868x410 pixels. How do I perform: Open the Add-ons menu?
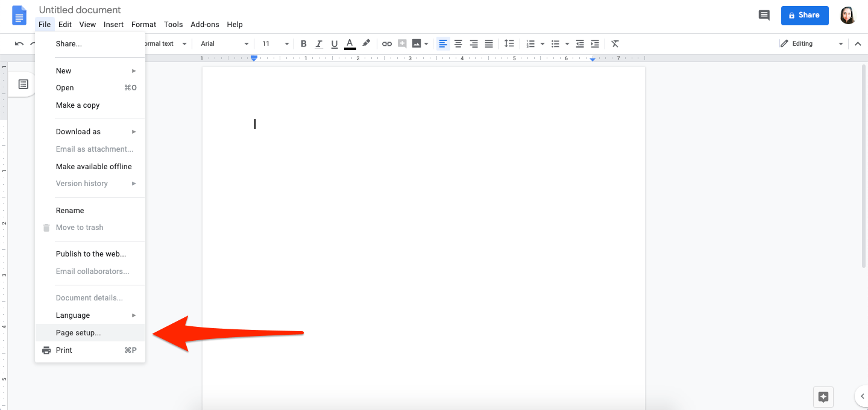(x=205, y=25)
